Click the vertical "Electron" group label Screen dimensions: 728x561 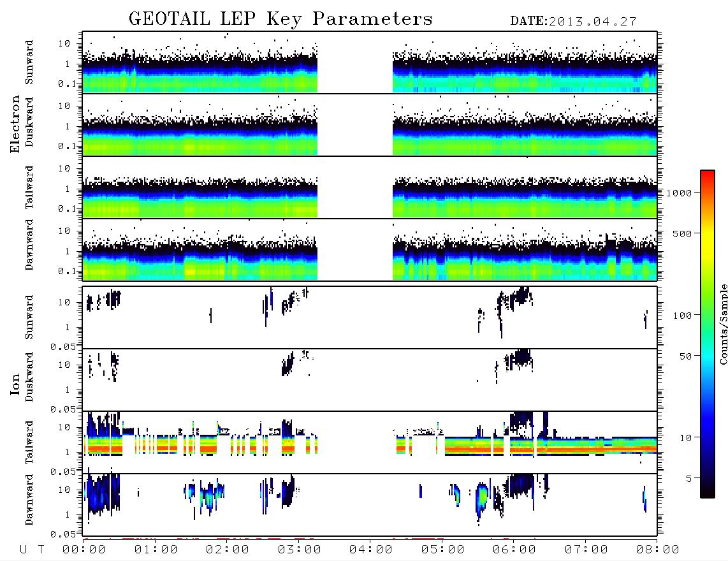tap(15, 124)
